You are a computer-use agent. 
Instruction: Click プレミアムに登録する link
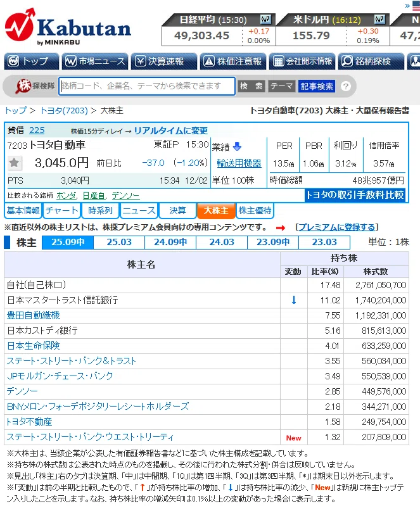pyautogui.click(x=337, y=227)
